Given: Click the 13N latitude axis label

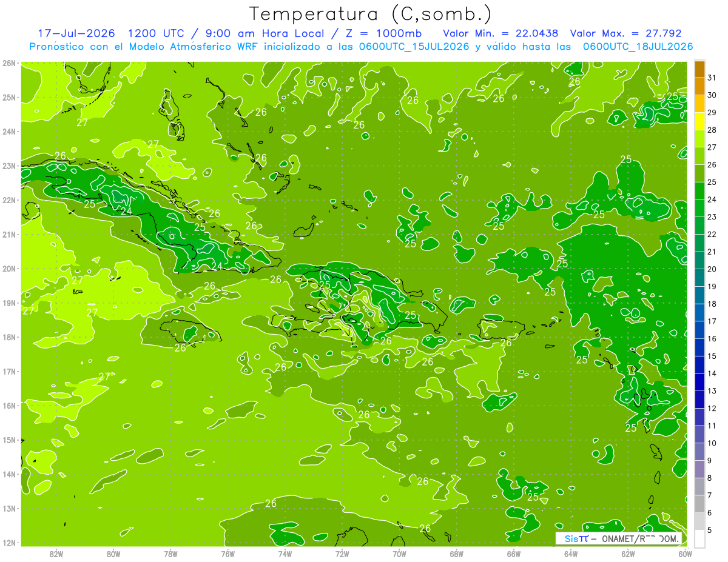Looking at the screenshot, I should 9,508.
